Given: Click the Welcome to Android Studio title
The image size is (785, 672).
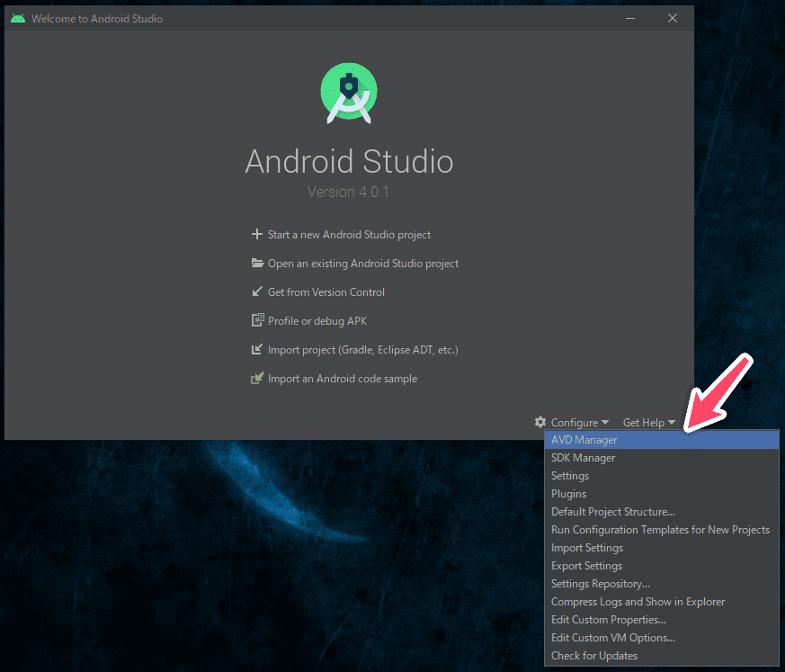Looking at the screenshot, I should click(x=97, y=19).
